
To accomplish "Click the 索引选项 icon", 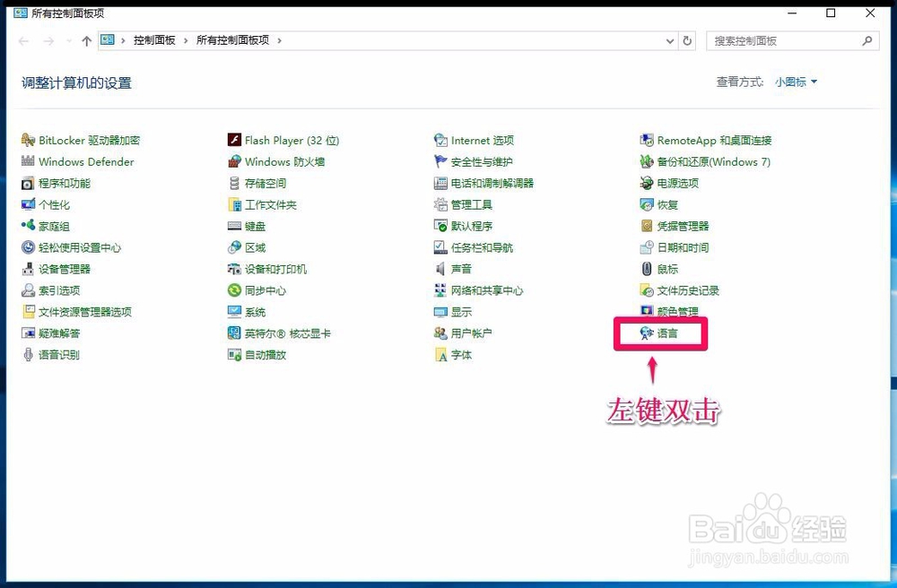I will (x=28, y=290).
